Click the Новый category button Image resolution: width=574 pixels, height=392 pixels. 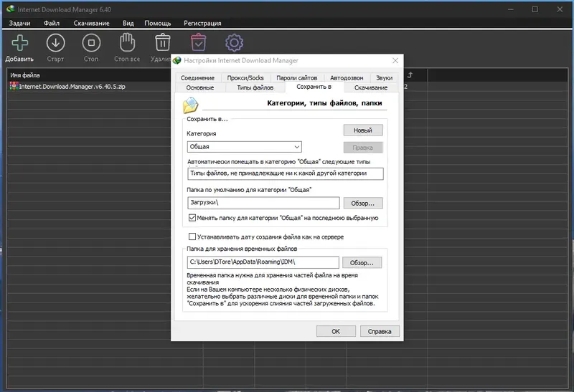click(x=363, y=130)
